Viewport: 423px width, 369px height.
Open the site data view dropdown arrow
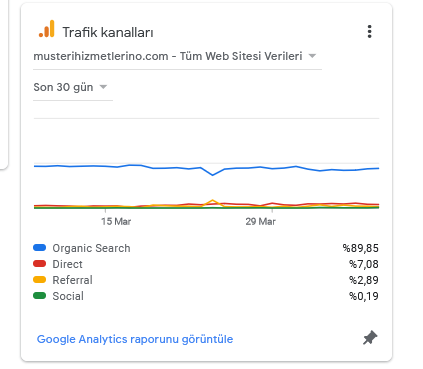click(312, 56)
